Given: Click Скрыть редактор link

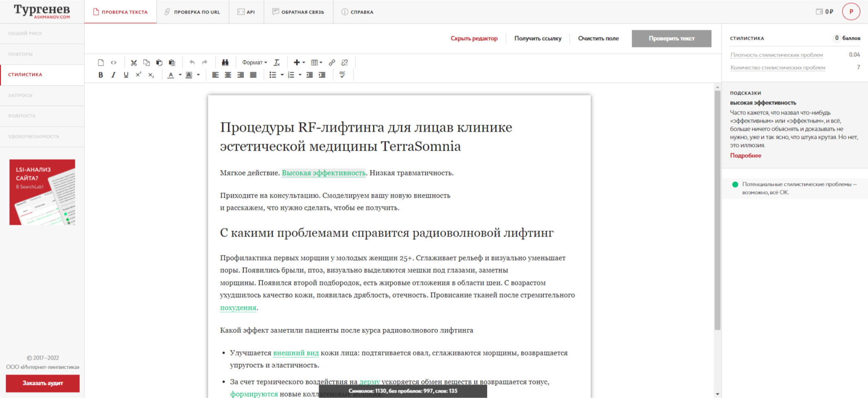Looking at the screenshot, I should [x=474, y=38].
